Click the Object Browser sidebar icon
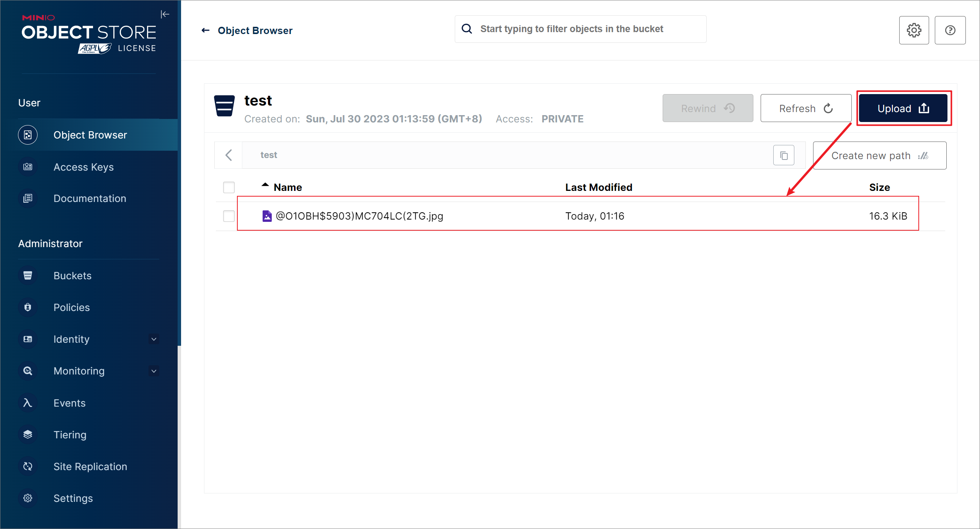Image resolution: width=980 pixels, height=529 pixels. coord(28,135)
